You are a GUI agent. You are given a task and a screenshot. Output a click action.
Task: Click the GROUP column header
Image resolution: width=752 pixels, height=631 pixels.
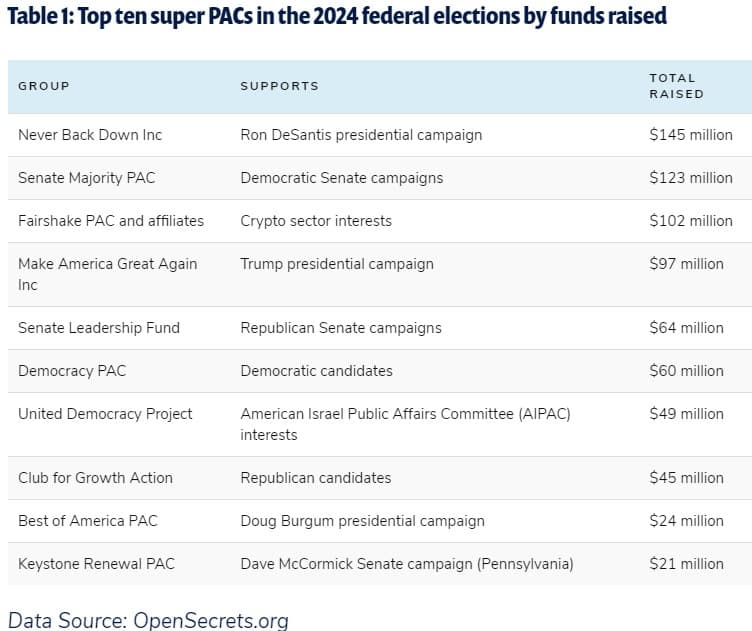click(44, 86)
